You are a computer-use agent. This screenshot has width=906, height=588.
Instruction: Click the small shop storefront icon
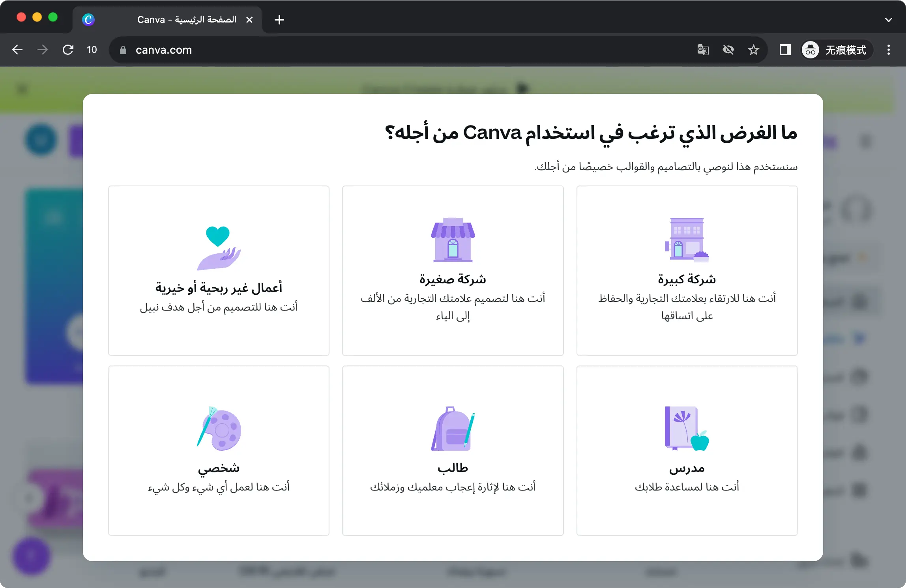(x=453, y=240)
